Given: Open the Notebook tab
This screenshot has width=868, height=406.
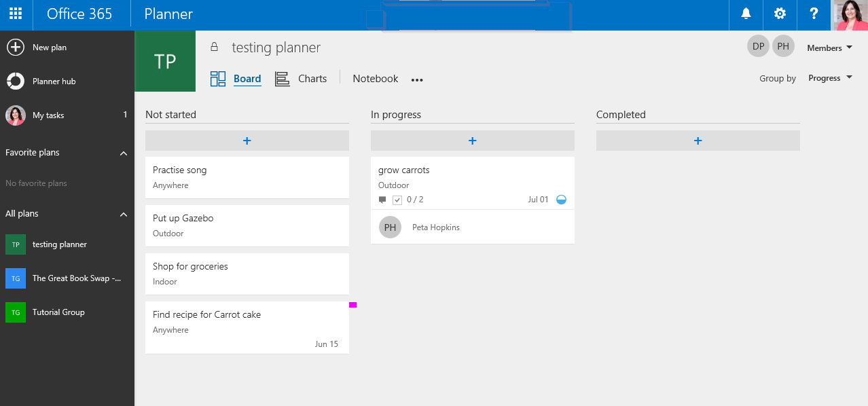Looking at the screenshot, I should click(375, 78).
